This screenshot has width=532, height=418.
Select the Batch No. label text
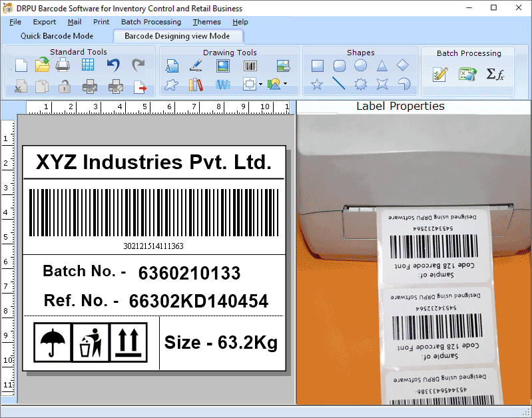point(85,271)
